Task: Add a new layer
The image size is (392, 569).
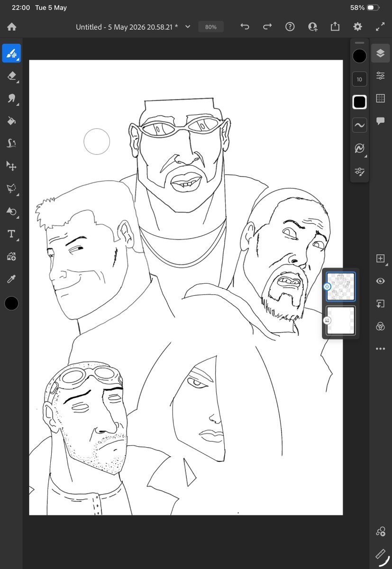Action: 380,258
